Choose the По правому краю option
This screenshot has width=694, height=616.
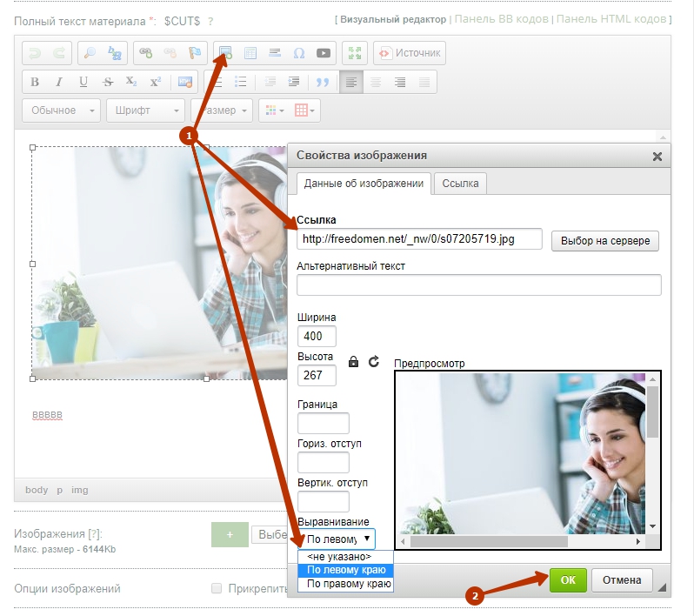click(345, 584)
